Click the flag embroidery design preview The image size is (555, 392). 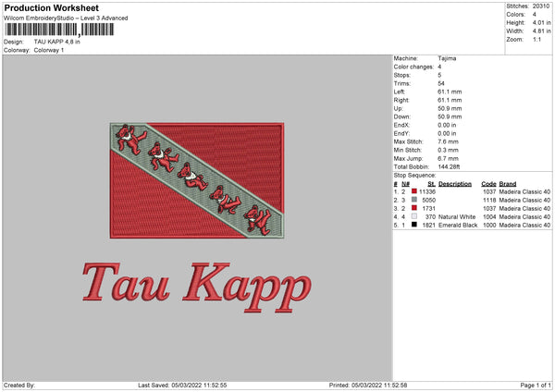pyautogui.click(x=197, y=180)
